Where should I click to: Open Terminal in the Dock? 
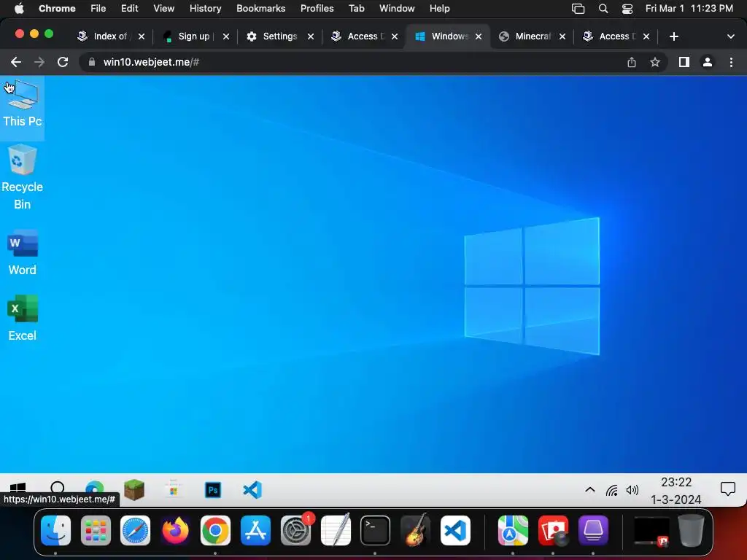376,531
